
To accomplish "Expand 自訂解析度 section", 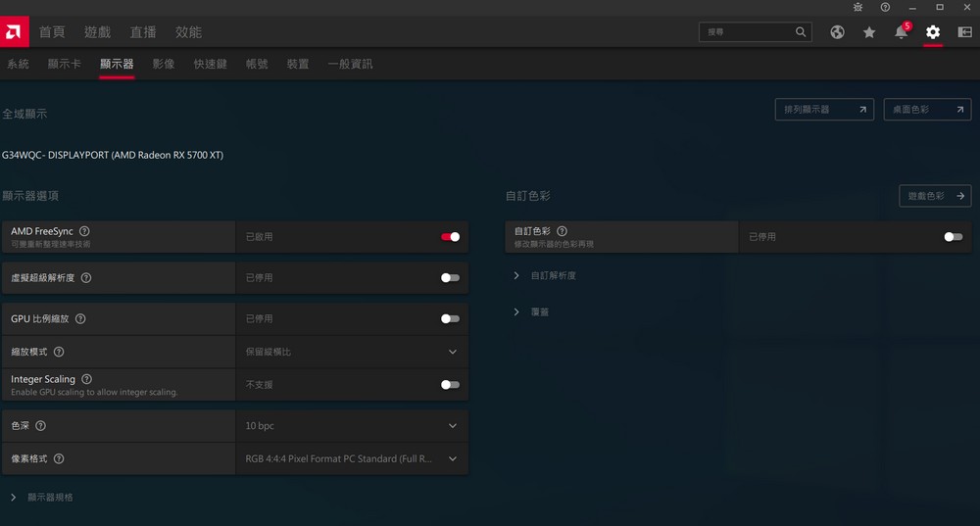I will click(x=544, y=275).
